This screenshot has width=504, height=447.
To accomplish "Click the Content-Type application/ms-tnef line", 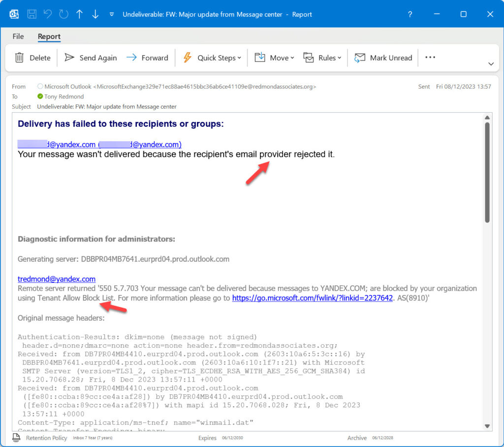I will click(x=135, y=422).
